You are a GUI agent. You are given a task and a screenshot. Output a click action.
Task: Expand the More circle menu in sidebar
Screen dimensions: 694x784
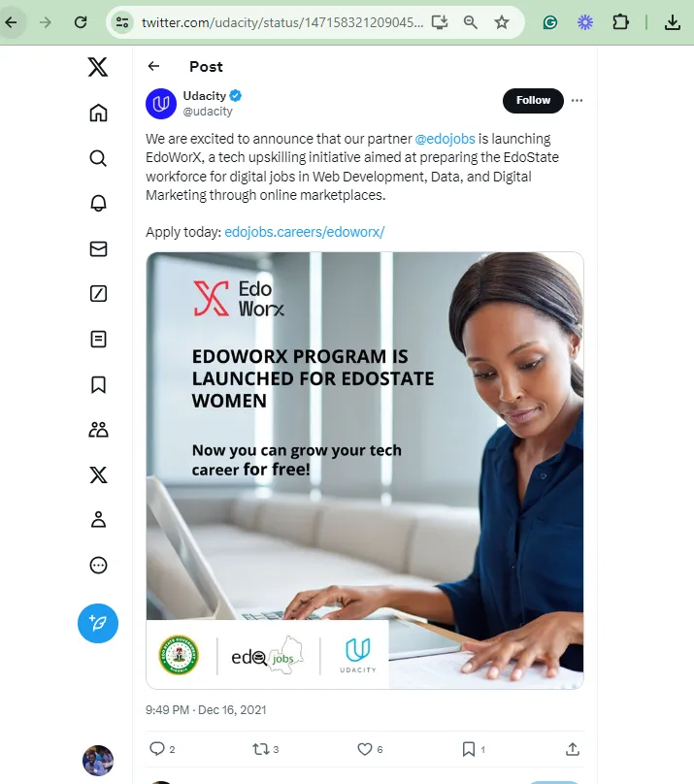coord(98,565)
